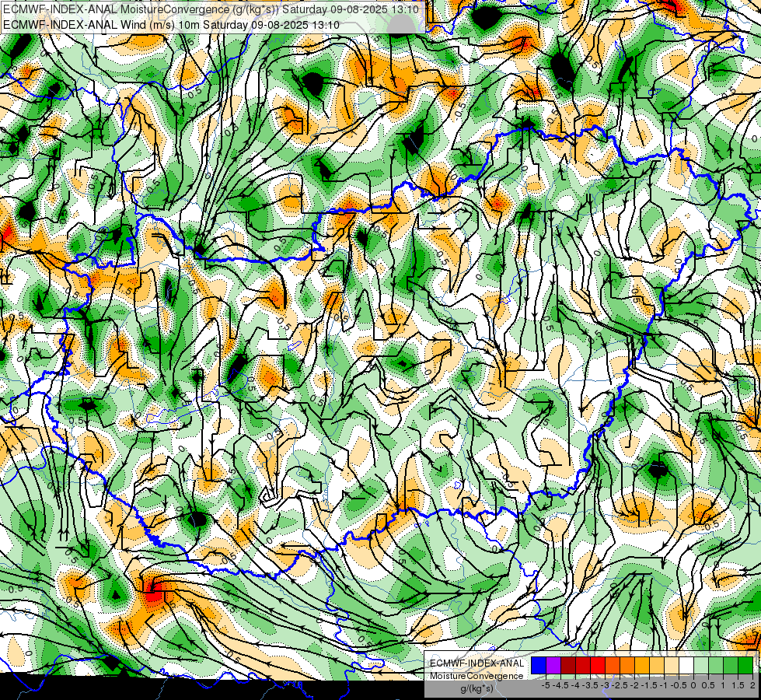Click the -5 legend scale value
Image resolution: width=761 pixels, height=700 pixels.
coord(546,685)
